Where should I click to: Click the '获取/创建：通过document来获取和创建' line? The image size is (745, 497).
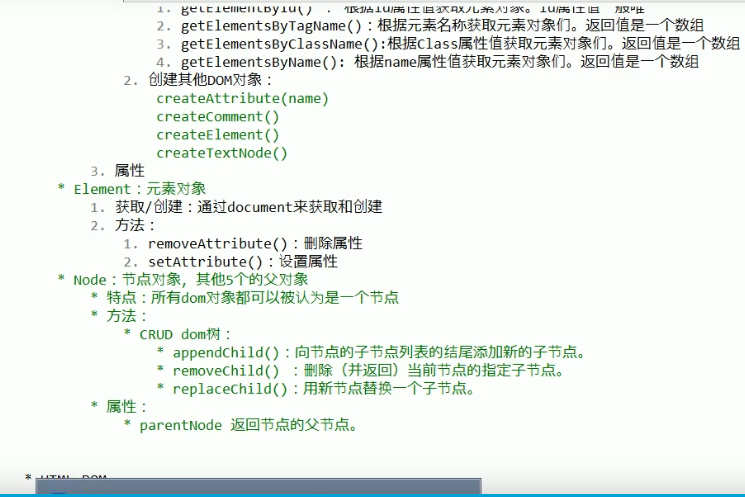[x=236, y=207]
